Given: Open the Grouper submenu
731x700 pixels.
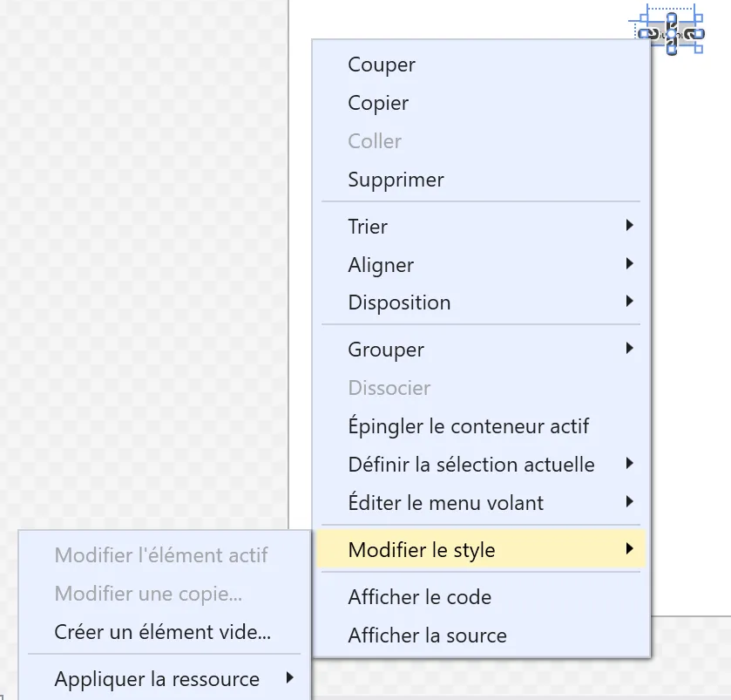Looking at the screenshot, I should click(x=386, y=350).
